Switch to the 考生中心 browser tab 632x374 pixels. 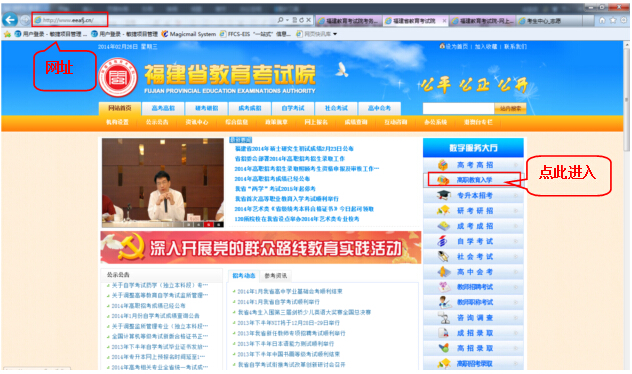pyautogui.click(x=549, y=21)
